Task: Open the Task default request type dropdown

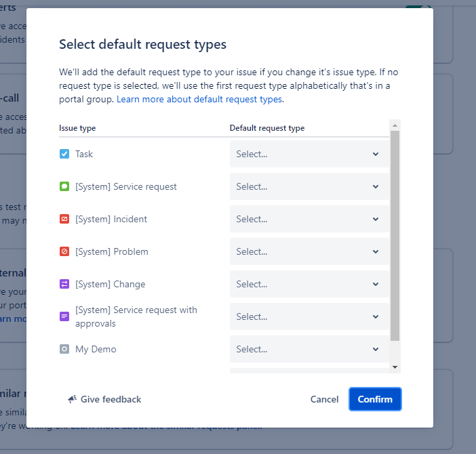Action: pyautogui.click(x=309, y=154)
